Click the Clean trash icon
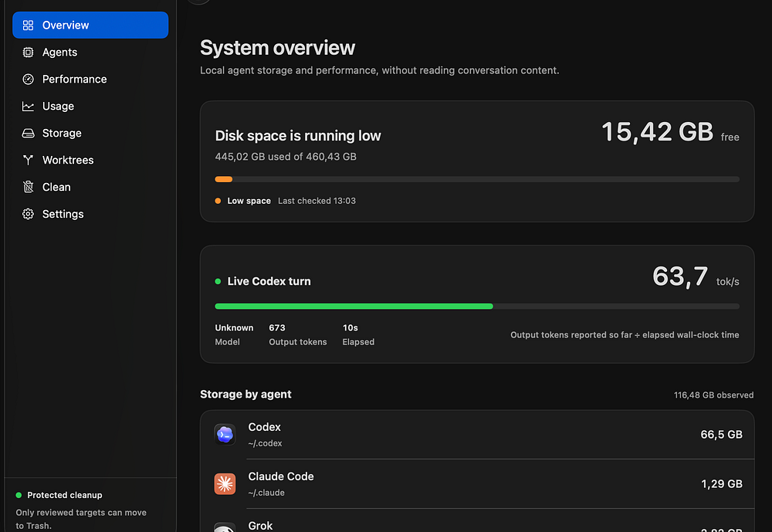 click(28, 187)
